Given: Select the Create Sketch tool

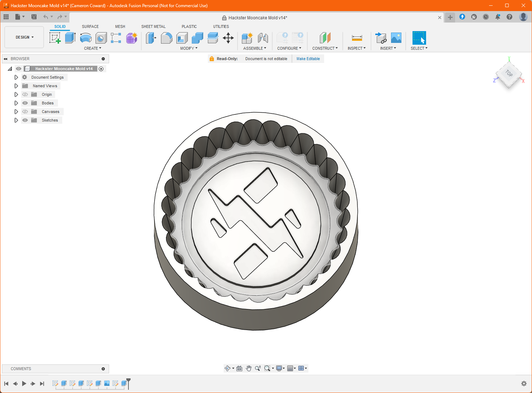Looking at the screenshot, I should pos(55,38).
